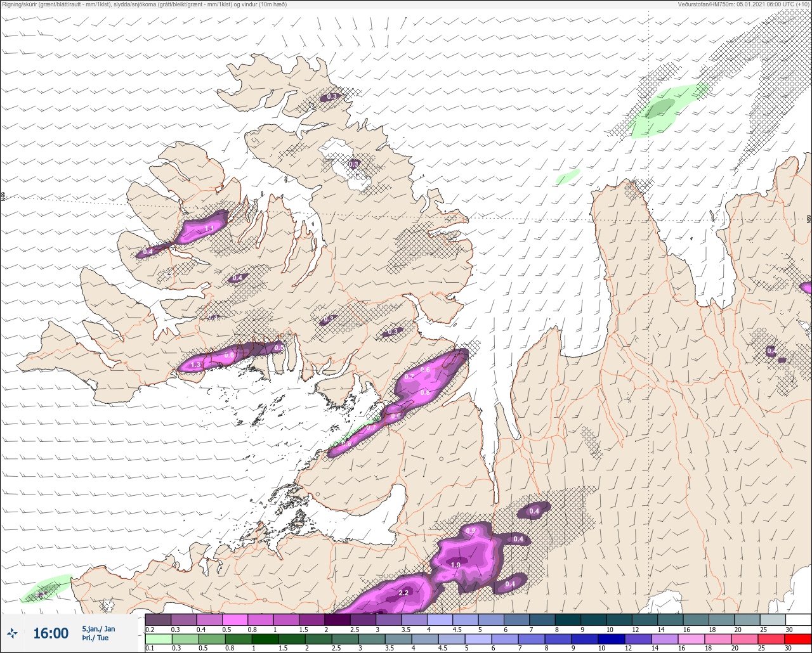Select the dull mauve first swatch, upper legend
812x653 pixels.
click(x=157, y=620)
